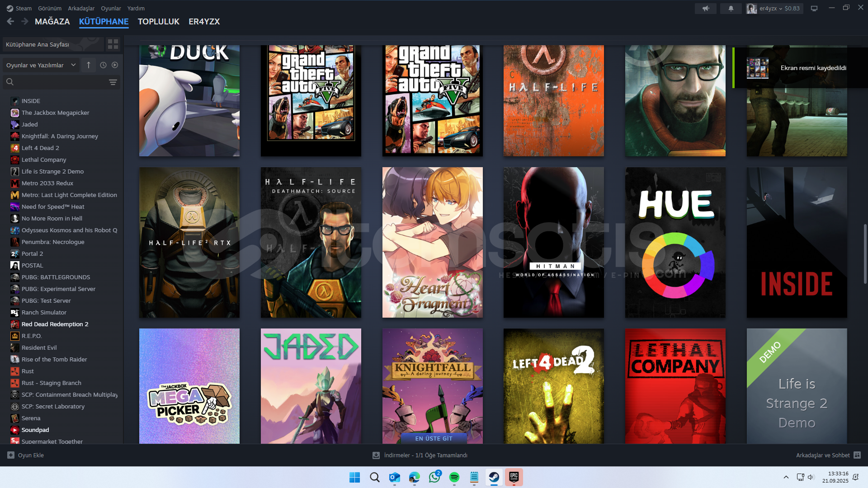
Task: Switch to the MAĞAZA tab
Action: (52, 21)
